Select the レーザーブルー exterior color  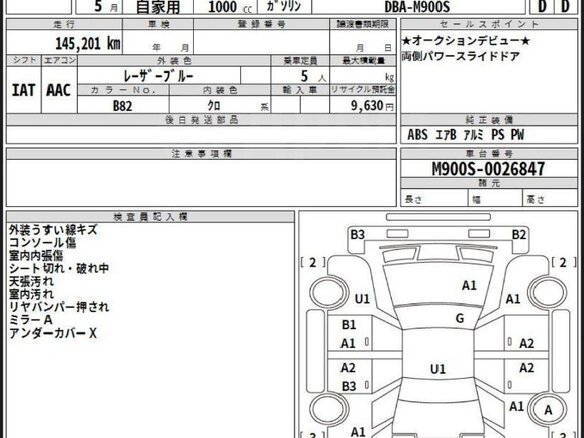[x=159, y=76]
